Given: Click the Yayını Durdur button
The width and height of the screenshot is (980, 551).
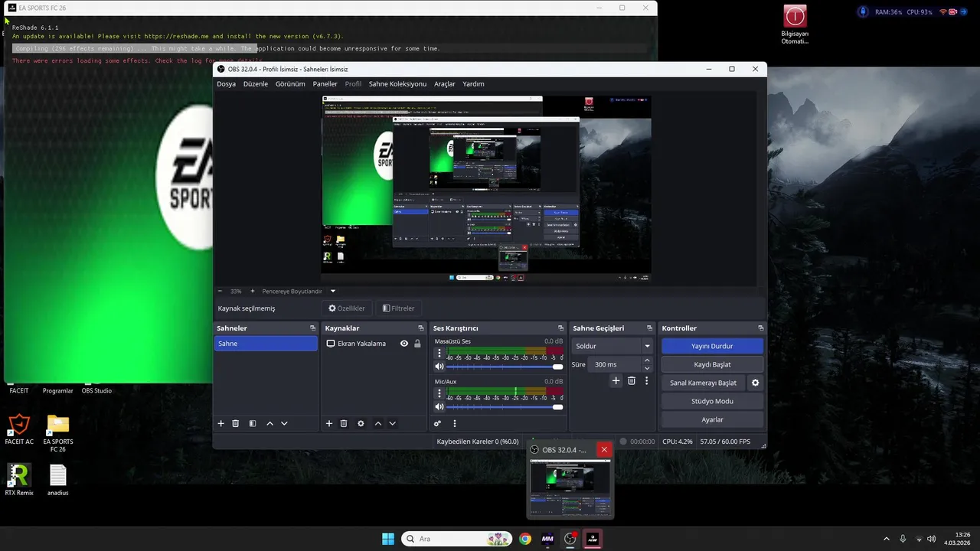Looking at the screenshot, I should pyautogui.click(x=712, y=346).
